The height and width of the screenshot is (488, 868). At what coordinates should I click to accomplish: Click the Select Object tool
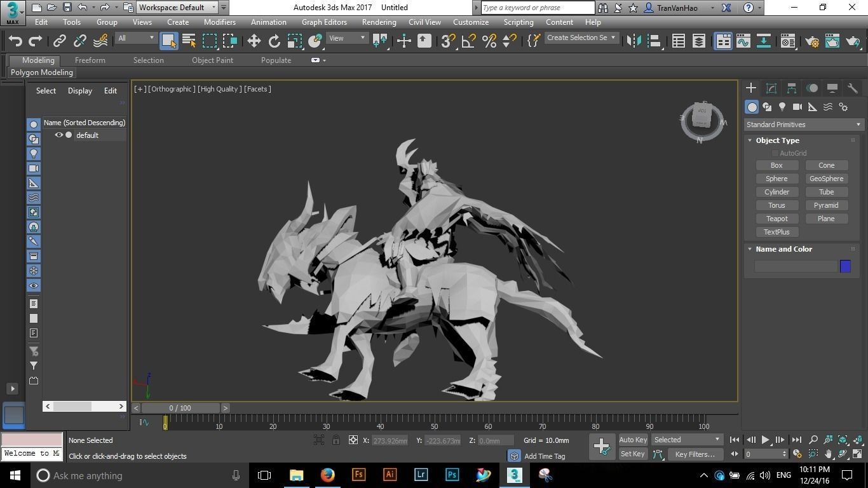tap(168, 41)
